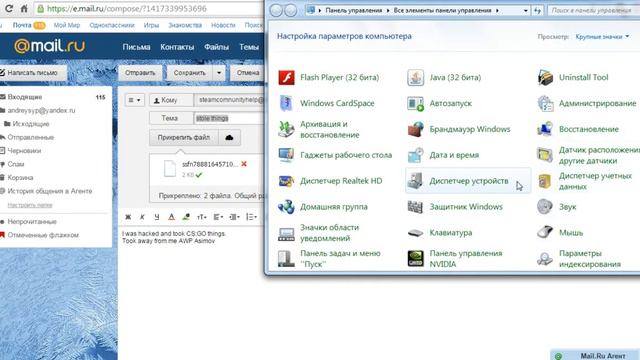Click Прикрепить файл button
Viewport: 640px width, 360px height.
pyautogui.click(x=184, y=138)
